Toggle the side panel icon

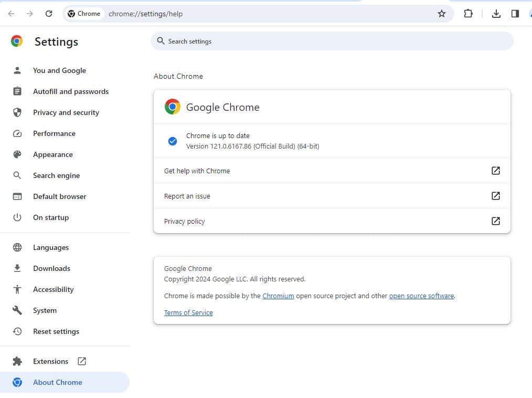point(515,14)
